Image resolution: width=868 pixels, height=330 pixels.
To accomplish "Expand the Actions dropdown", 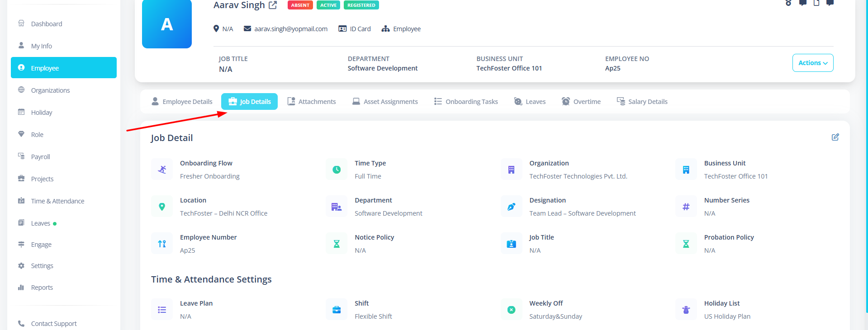I will pos(813,63).
